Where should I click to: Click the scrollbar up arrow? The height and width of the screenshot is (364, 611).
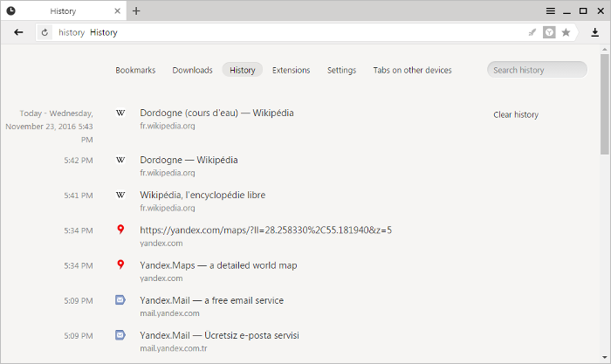point(604,50)
